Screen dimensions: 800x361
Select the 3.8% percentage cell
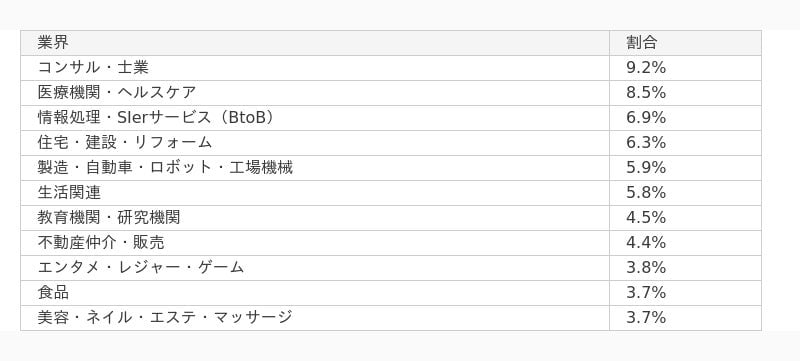point(685,268)
